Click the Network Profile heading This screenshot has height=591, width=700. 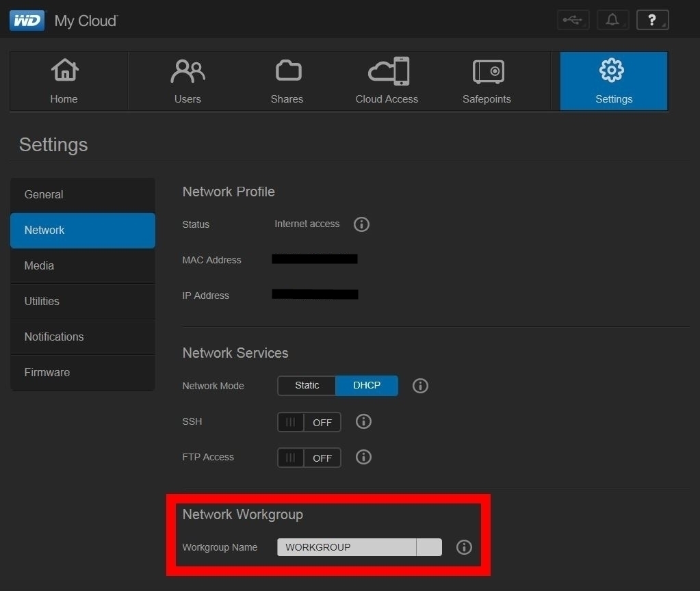[x=229, y=192]
